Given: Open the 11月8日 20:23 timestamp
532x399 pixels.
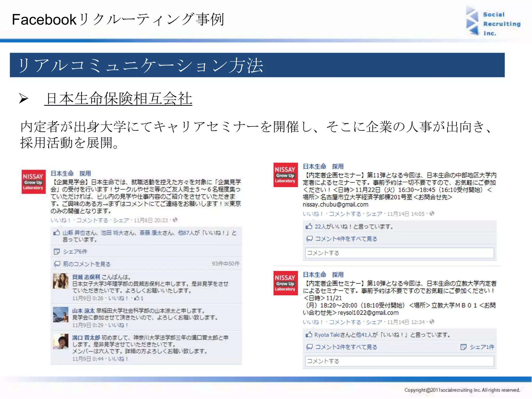Looking at the screenshot, I should coord(151,220).
